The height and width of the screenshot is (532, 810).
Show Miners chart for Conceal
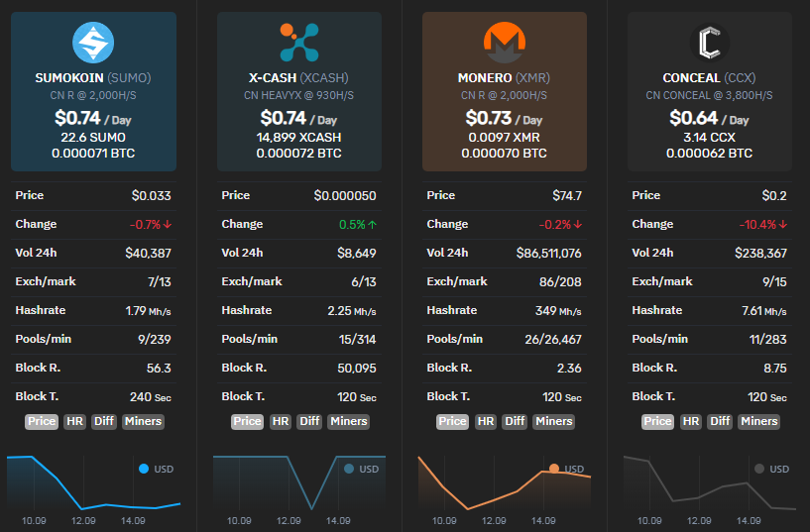point(758,422)
